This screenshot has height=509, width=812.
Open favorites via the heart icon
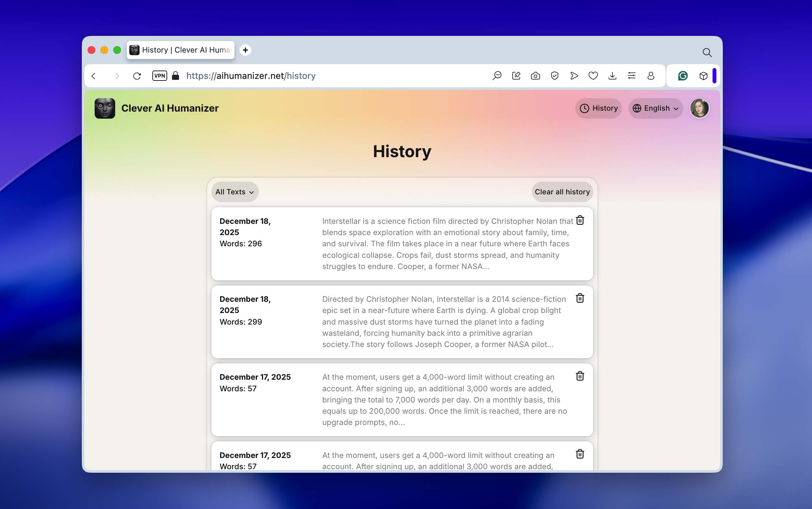[x=593, y=76]
